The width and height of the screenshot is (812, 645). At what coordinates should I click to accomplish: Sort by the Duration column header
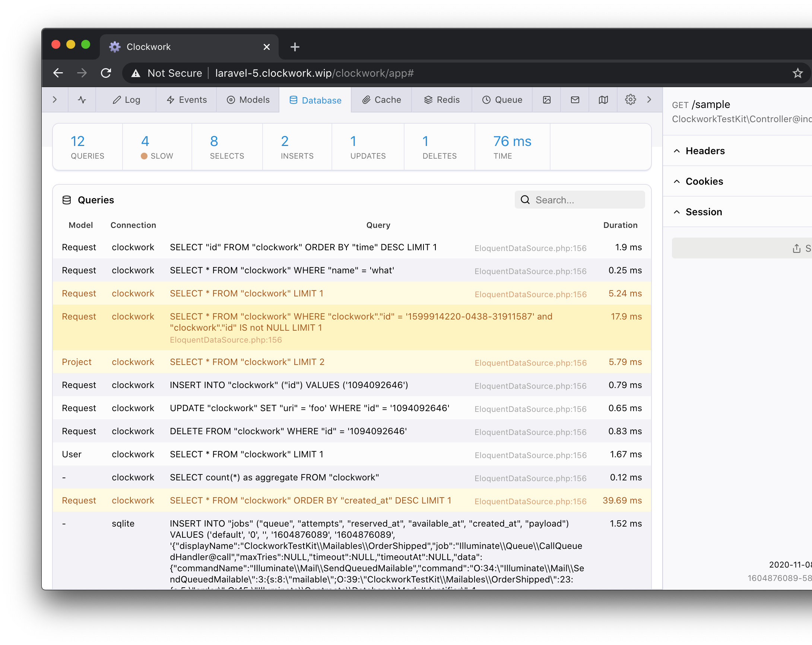(620, 225)
